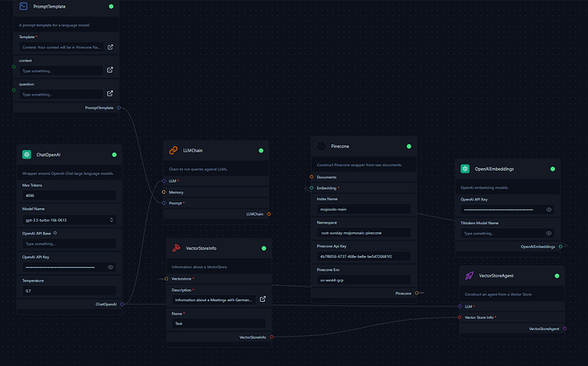Click LLMChain green status indicator

pos(261,150)
